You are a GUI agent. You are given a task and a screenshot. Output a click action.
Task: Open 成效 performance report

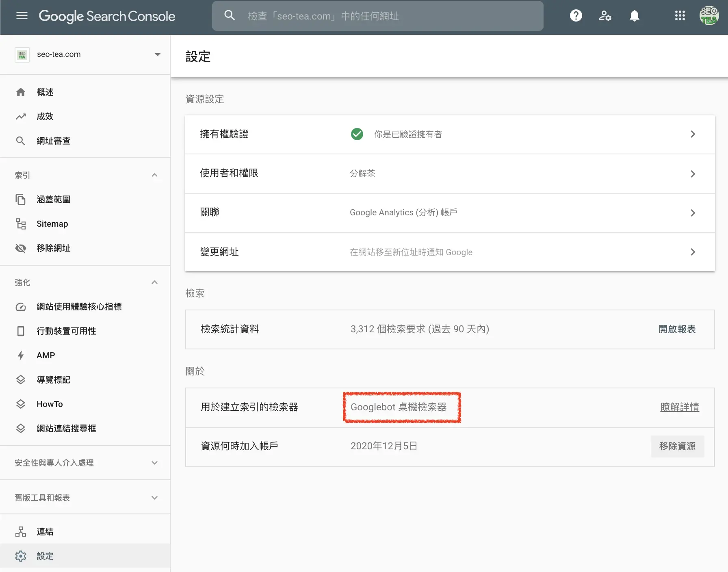[85, 117]
